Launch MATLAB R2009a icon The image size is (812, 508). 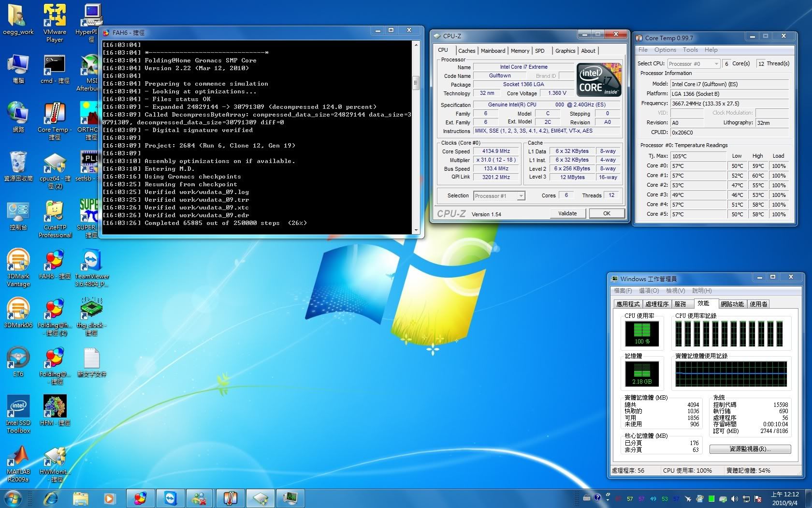point(18,463)
